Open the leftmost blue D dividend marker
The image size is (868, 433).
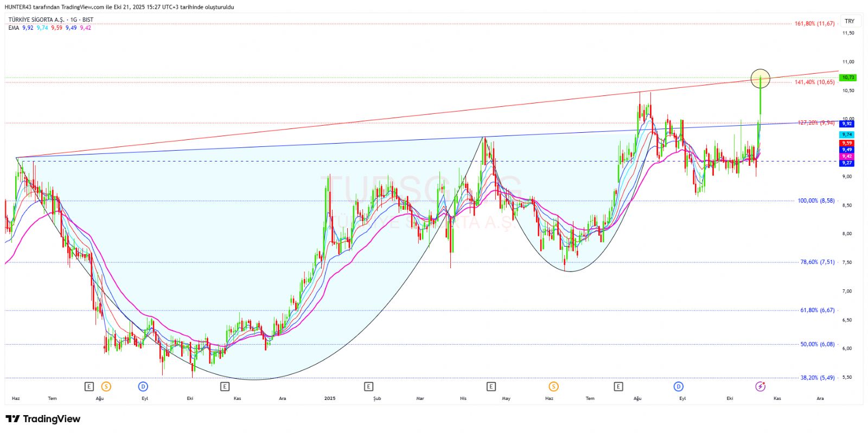tap(143, 386)
